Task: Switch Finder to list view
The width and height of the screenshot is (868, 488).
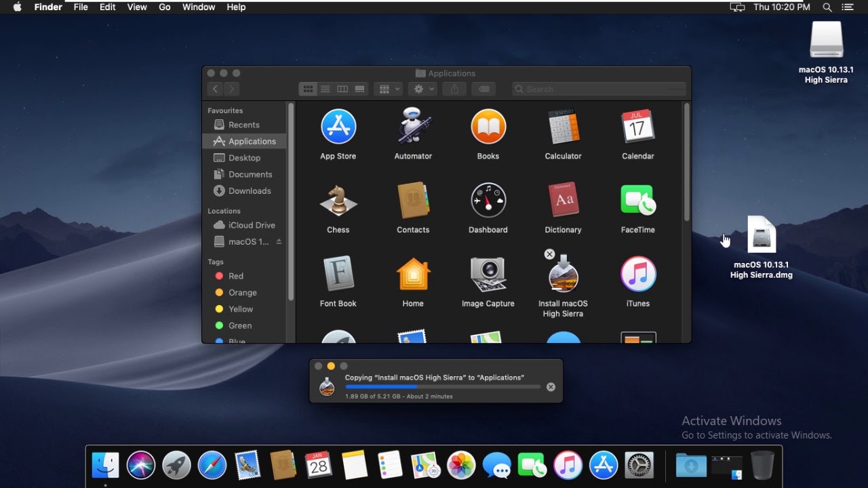Action: tap(325, 89)
